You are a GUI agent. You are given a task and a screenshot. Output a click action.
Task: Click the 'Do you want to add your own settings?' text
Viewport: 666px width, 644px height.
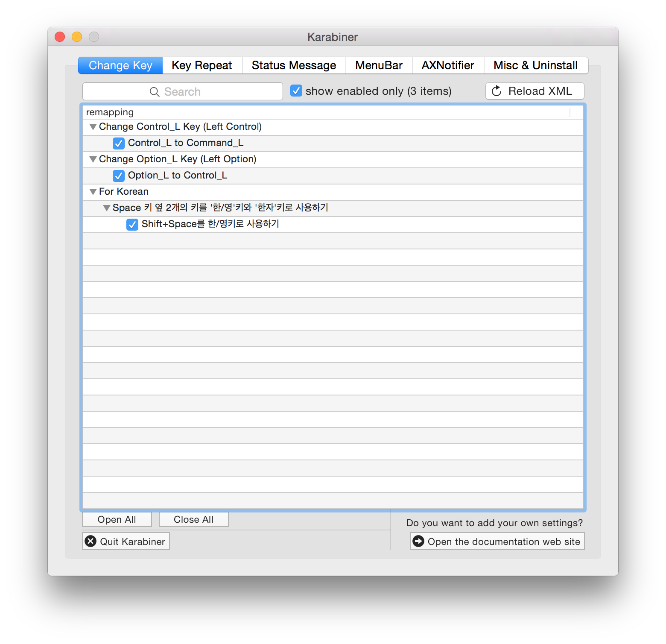pos(494,523)
